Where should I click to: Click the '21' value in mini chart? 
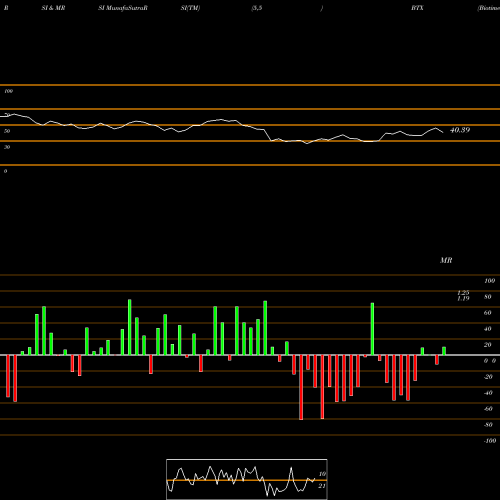[322, 486]
